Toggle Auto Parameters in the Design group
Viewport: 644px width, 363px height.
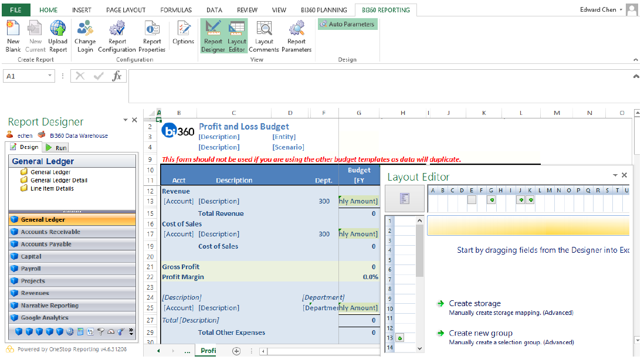(347, 24)
